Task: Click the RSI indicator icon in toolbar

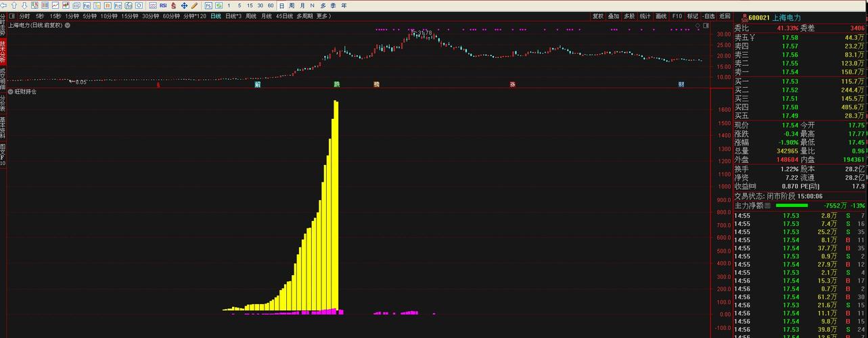Action: click(163, 5)
